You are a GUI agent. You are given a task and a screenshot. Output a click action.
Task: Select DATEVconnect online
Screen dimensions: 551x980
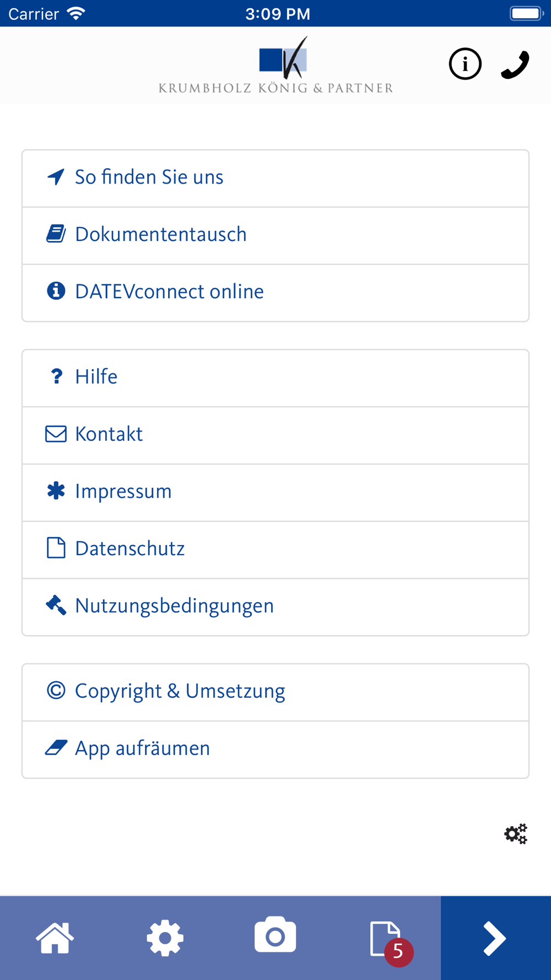coord(275,292)
